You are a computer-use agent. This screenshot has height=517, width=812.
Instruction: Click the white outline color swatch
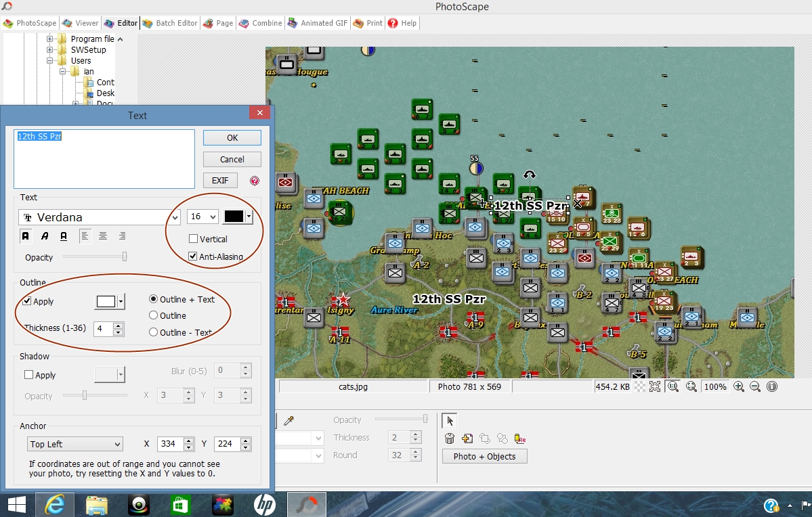pos(106,301)
